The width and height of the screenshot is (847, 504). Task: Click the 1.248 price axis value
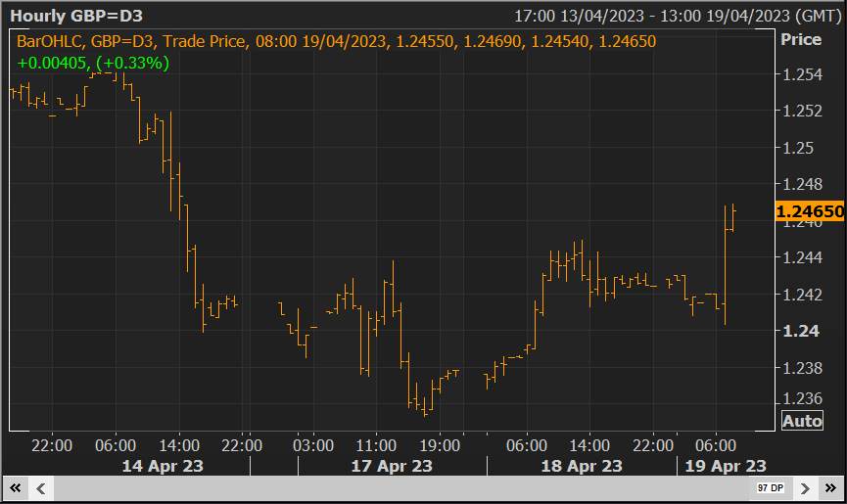[x=803, y=184]
